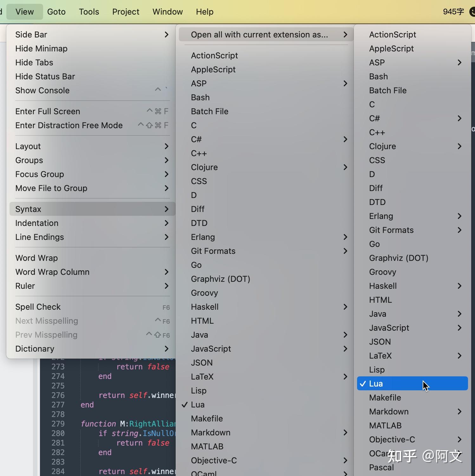Toggle Hide Minimap in the View menu
The width and height of the screenshot is (475, 476).
coord(92,49)
